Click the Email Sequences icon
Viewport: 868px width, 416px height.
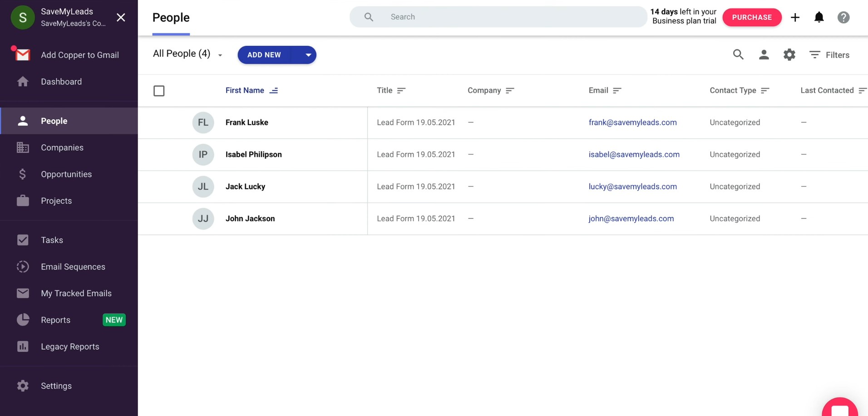pos(23,267)
